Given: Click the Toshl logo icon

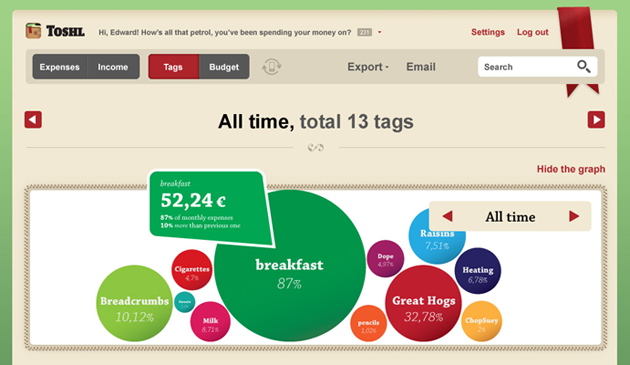Looking at the screenshot, I should click(33, 31).
